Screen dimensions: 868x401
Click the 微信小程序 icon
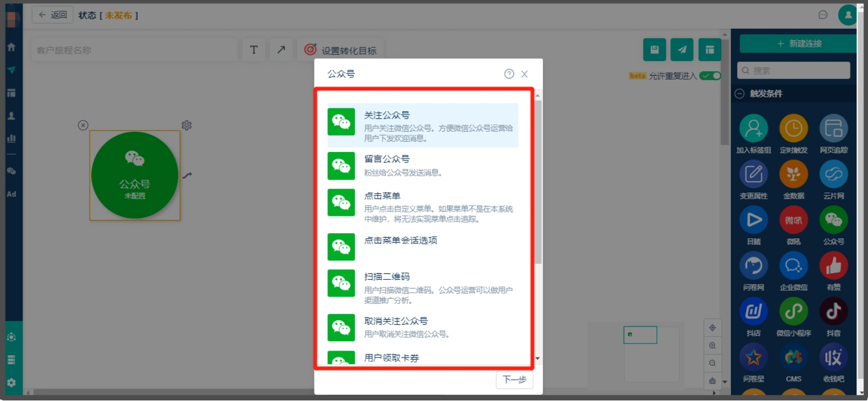794,311
